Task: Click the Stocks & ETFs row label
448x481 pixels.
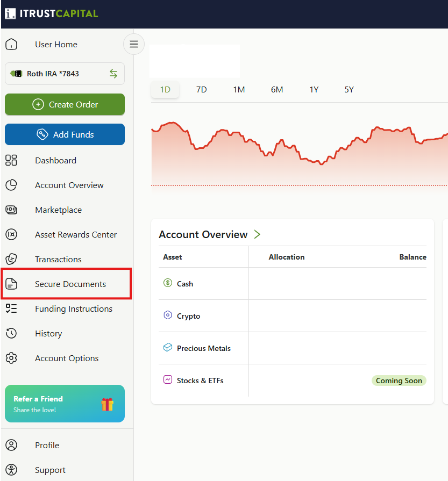Action: pos(200,381)
